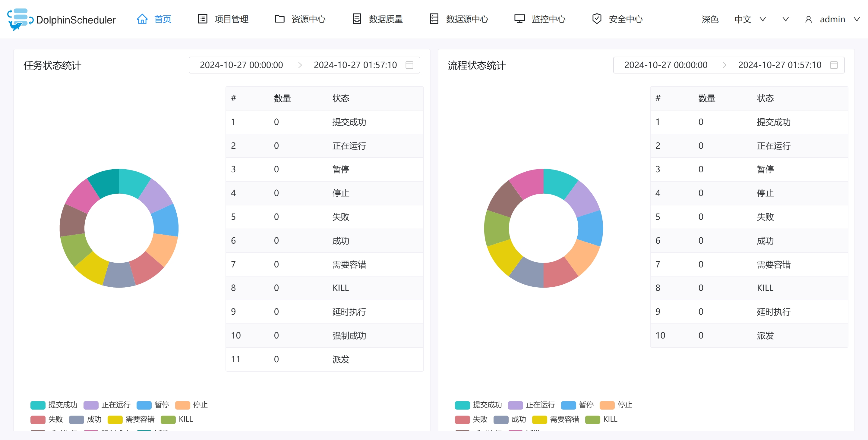Click the home icon beside 首页
The height and width of the screenshot is (440, 868).
click(x=142, y=19)
